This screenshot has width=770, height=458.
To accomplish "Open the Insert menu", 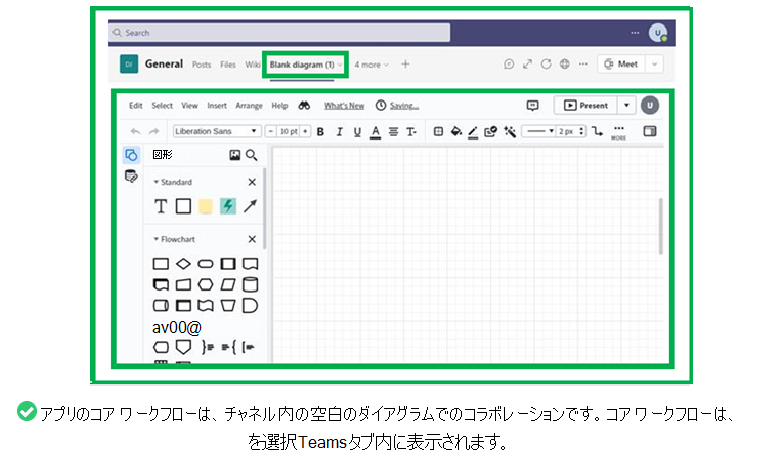I will click(x=217, y=106).
